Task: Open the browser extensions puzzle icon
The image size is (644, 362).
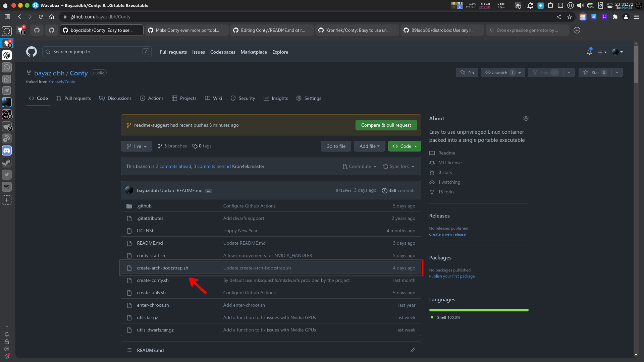Action: click(615, 17)
